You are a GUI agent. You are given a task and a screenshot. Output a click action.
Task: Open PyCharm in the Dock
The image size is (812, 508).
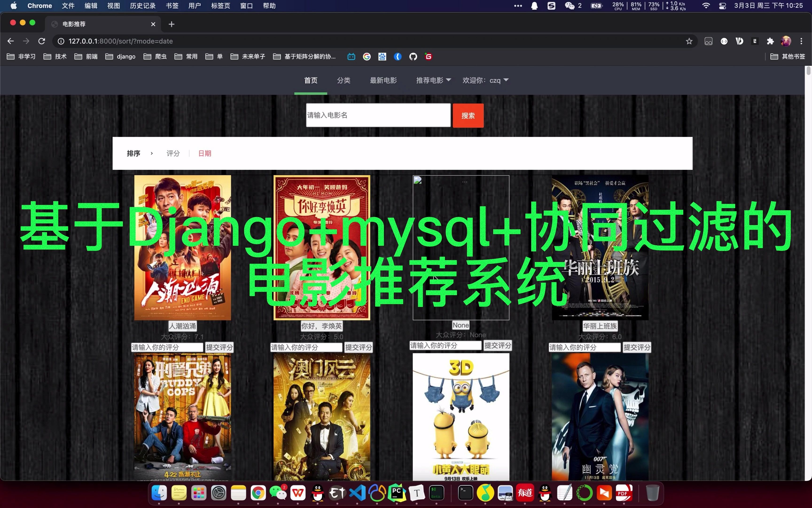397,493
